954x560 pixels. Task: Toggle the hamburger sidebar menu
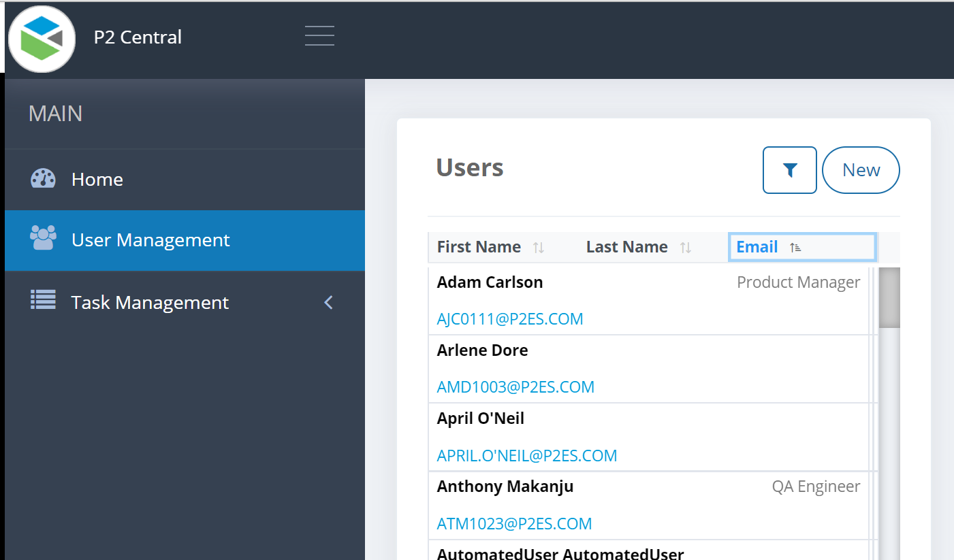coord(319,35)
